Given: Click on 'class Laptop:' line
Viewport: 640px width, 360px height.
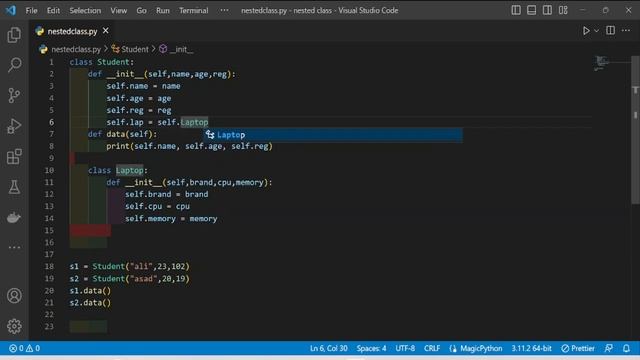Looking at the screenshot, I should [118, 170].
